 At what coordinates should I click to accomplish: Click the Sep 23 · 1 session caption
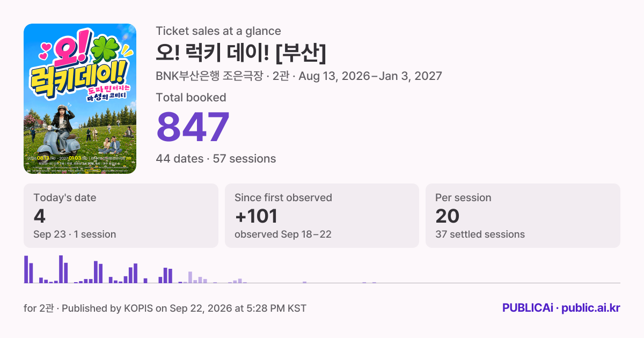[75, 234]
